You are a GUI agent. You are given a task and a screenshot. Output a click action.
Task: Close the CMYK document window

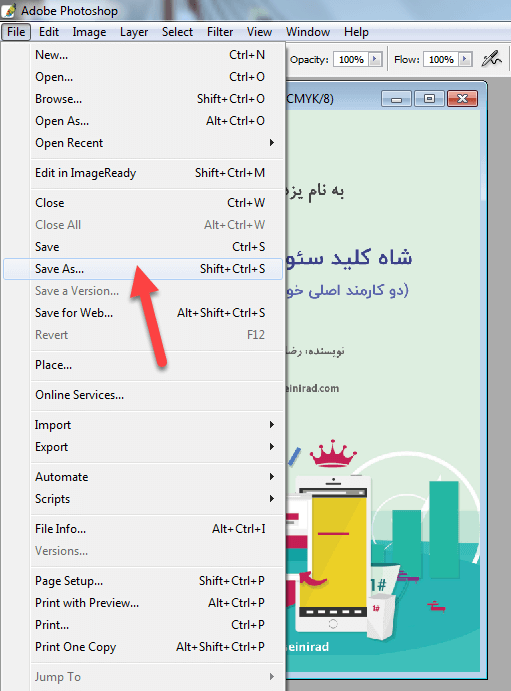pos(463,99)
